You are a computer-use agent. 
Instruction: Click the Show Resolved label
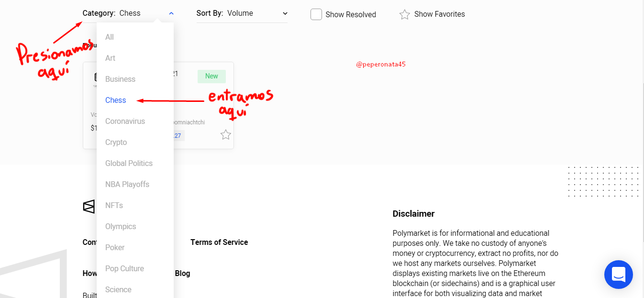(351, 14)
